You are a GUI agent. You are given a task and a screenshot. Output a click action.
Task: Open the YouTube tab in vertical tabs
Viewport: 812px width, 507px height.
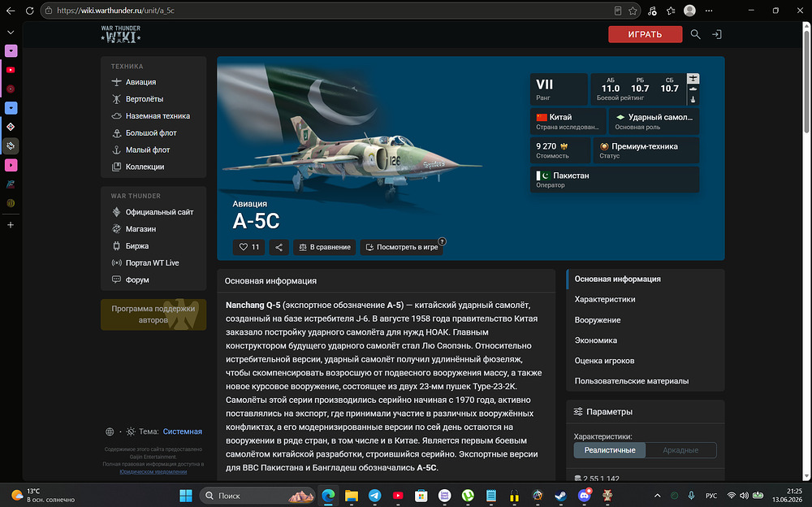point(11,70)
